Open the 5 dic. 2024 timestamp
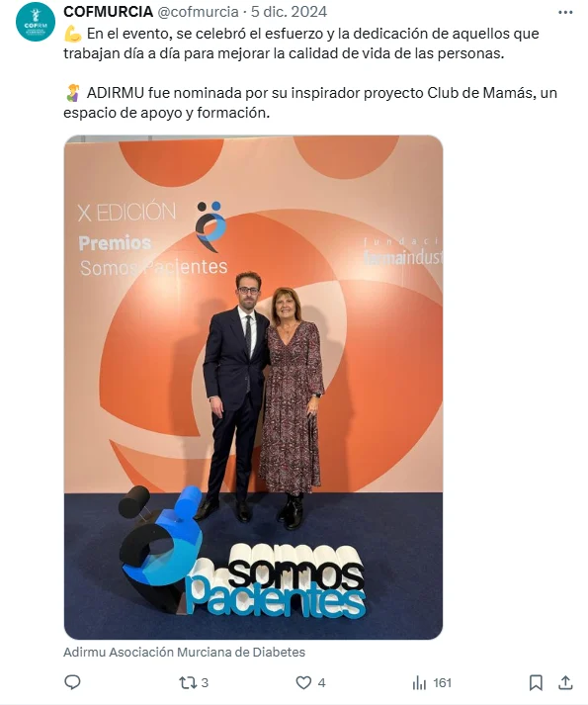 click(289, 12)
